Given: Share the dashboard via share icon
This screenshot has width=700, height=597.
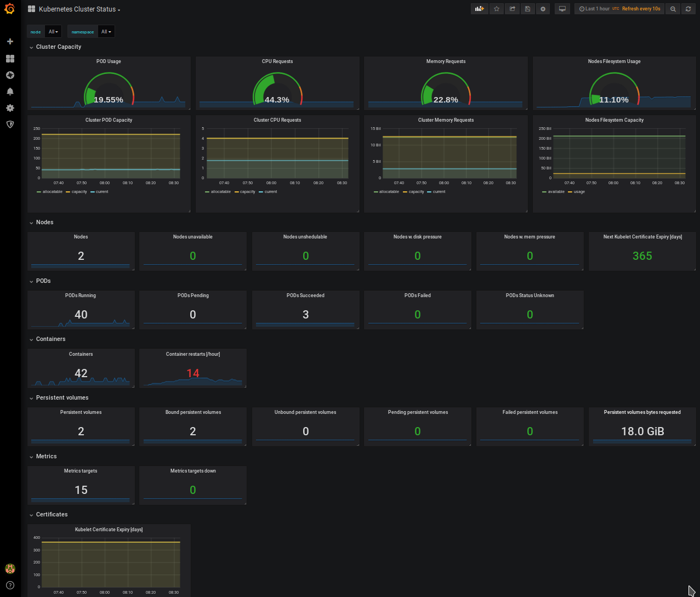Looking at the screenshot, I should point(512,9).
